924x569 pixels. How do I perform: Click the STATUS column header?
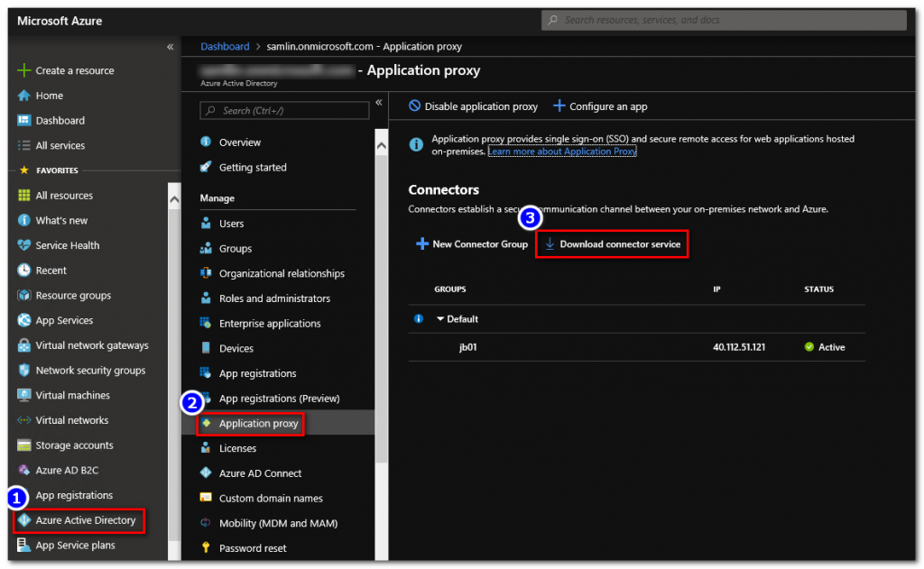point(818,289)
